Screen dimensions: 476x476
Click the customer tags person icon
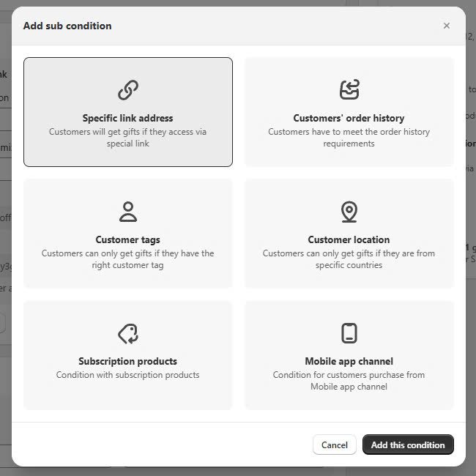(128, 212)
